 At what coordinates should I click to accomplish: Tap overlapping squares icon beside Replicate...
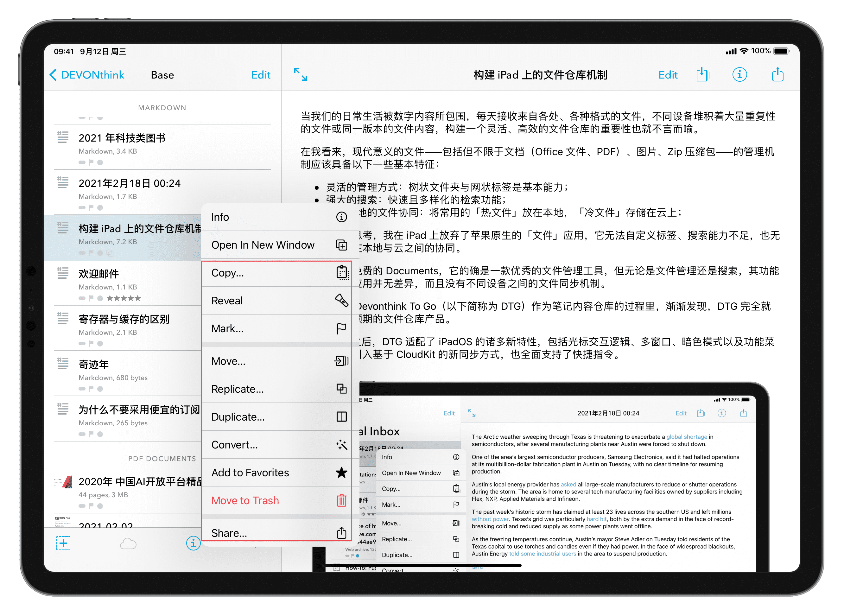(x=341, y=389)
